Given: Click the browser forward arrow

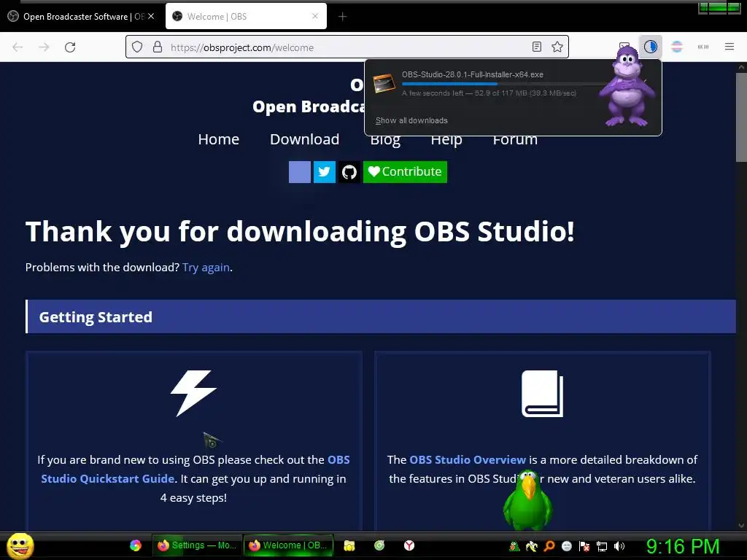Looking at the screenshot, I should click(44, 47).
